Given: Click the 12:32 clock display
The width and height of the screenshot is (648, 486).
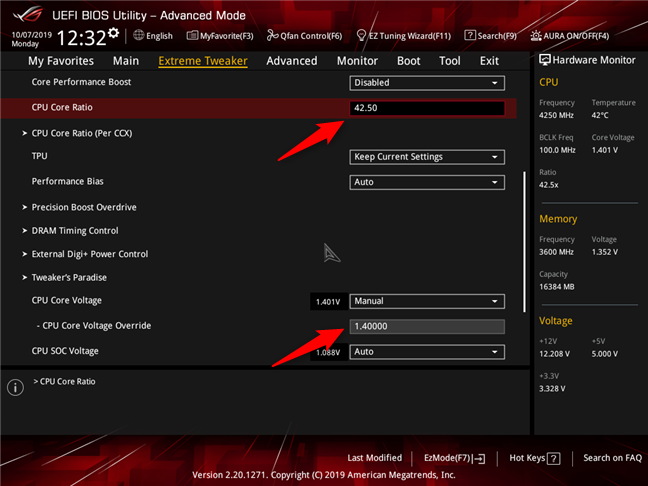Looking at the screenshot, I should point(81,38).
